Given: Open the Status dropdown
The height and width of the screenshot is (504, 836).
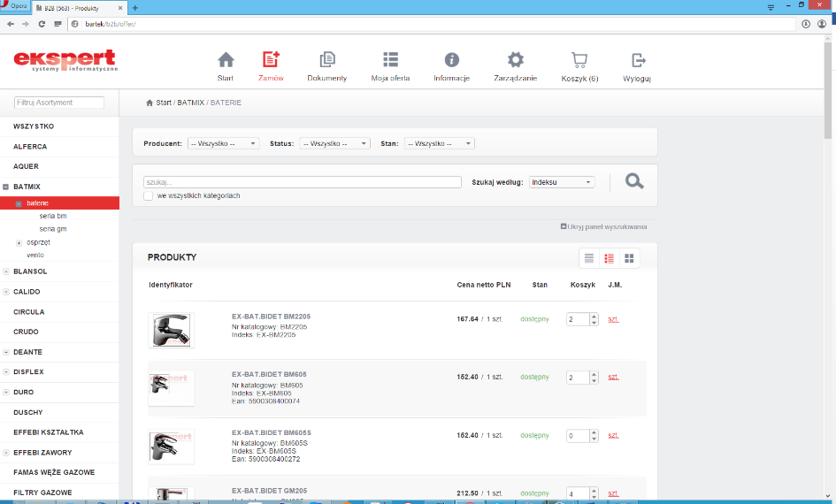Looking at the screenshot, I should pos(334,143).
